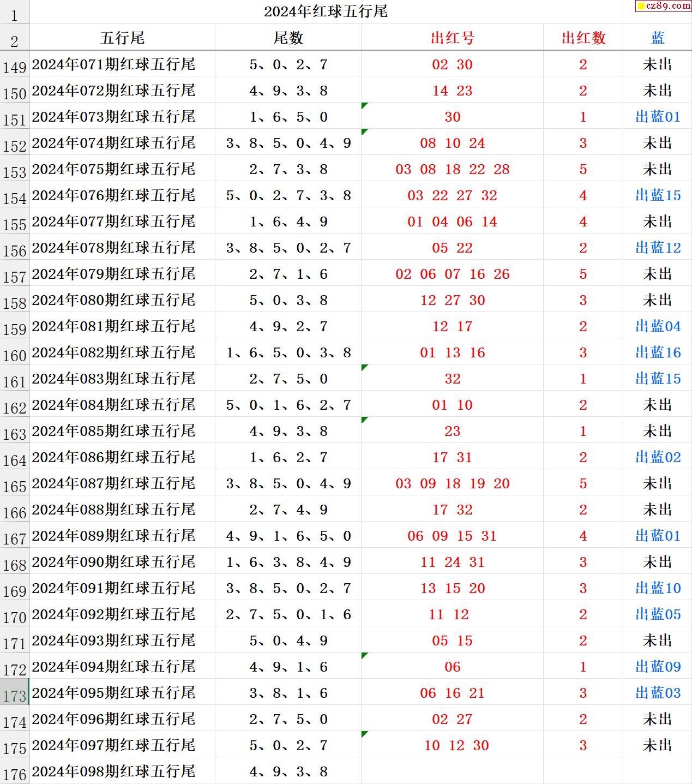Select the cell containing 02 06 07 16 26

pos(452,274)
